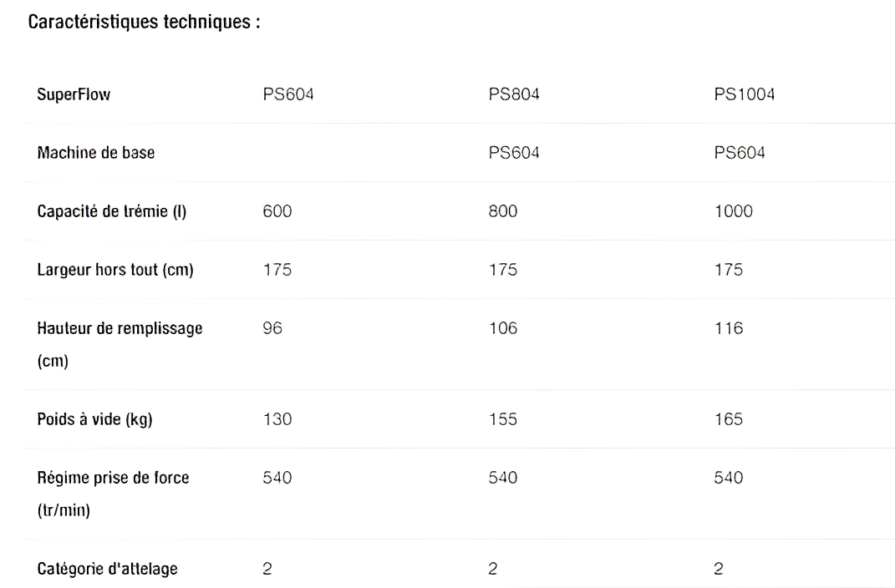
Task: Click the PS1004 model header
Action: [x=745, y=95]
